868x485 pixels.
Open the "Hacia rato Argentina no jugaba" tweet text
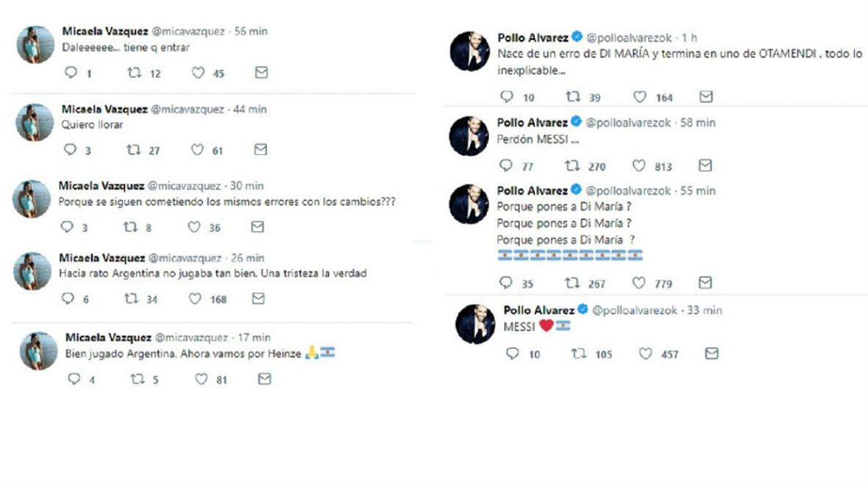click(x=212, y=273)
